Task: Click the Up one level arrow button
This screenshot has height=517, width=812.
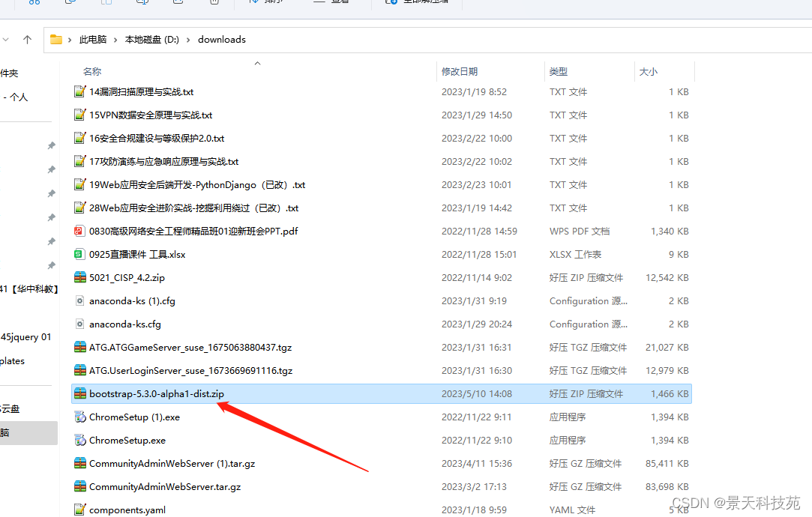Action: (28, 39)
